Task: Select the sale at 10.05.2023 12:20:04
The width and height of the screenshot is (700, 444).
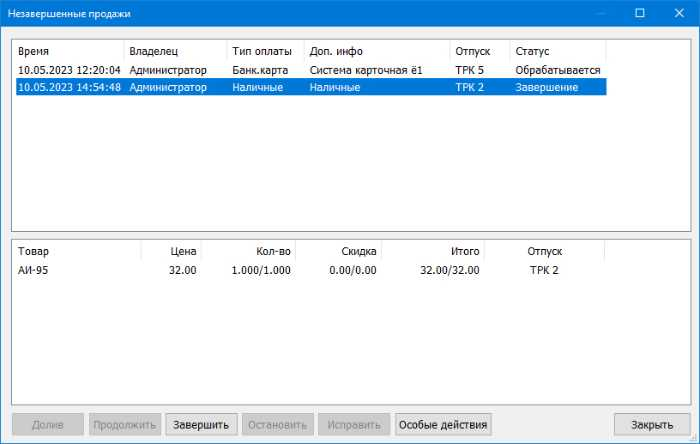Action: click(69, 70)
